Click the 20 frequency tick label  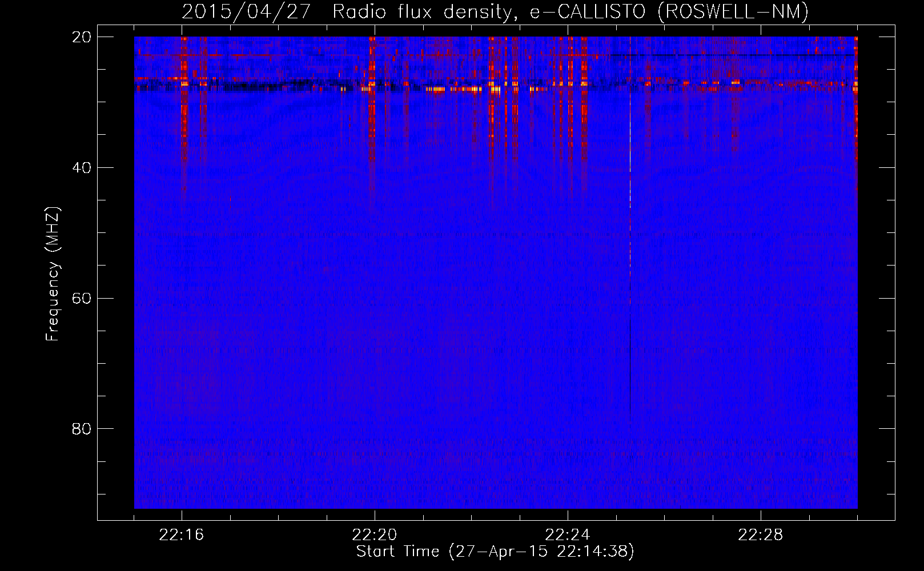pyautogui.click(x=82, y=37)
